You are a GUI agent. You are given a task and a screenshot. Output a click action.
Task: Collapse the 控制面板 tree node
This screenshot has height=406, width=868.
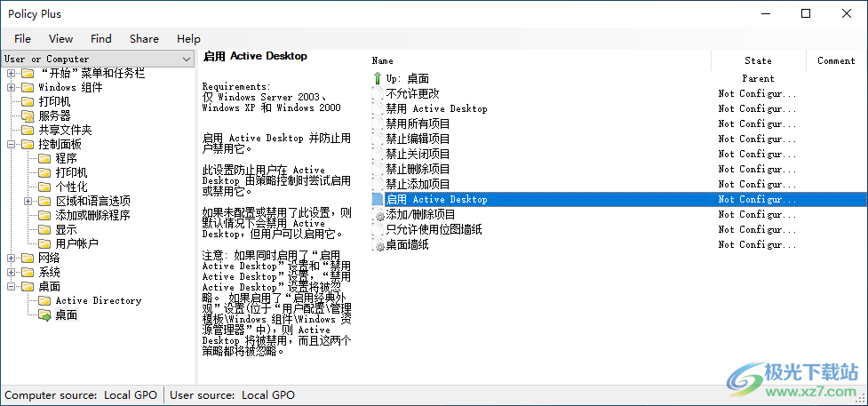(x=11, y=145)
